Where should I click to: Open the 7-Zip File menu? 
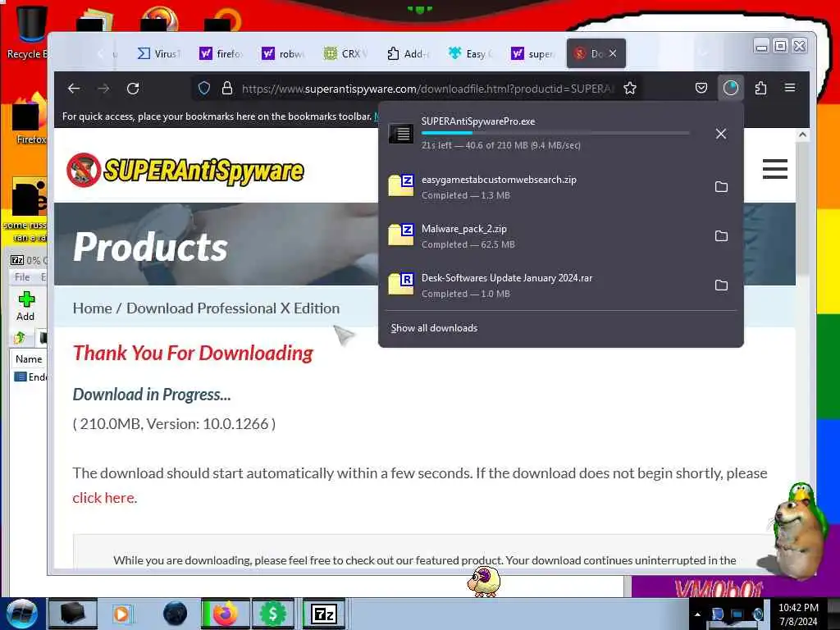[x=22, y=277]
